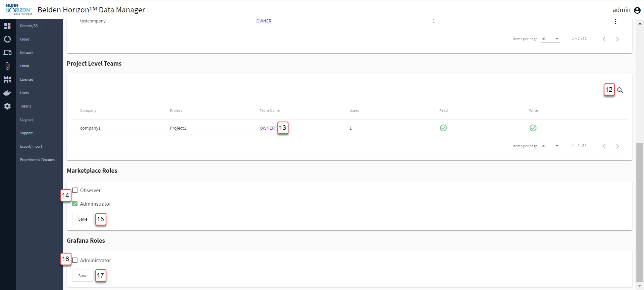Open Licenses menu item
This screenshot has height=290, width=644.
(26, 79)
